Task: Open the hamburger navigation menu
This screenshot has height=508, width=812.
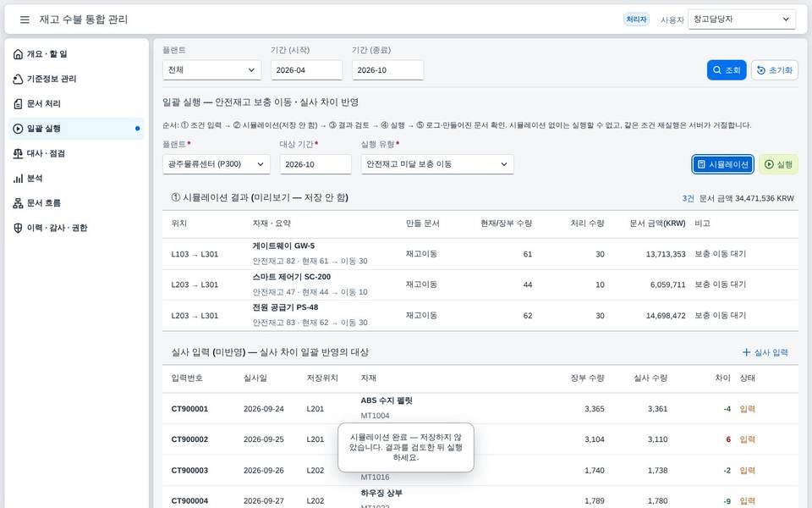Action: pos(25,19)
